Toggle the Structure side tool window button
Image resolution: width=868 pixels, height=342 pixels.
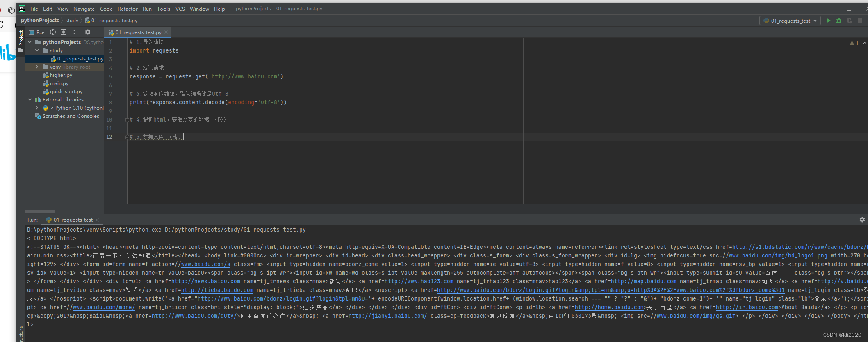(21, 333)
